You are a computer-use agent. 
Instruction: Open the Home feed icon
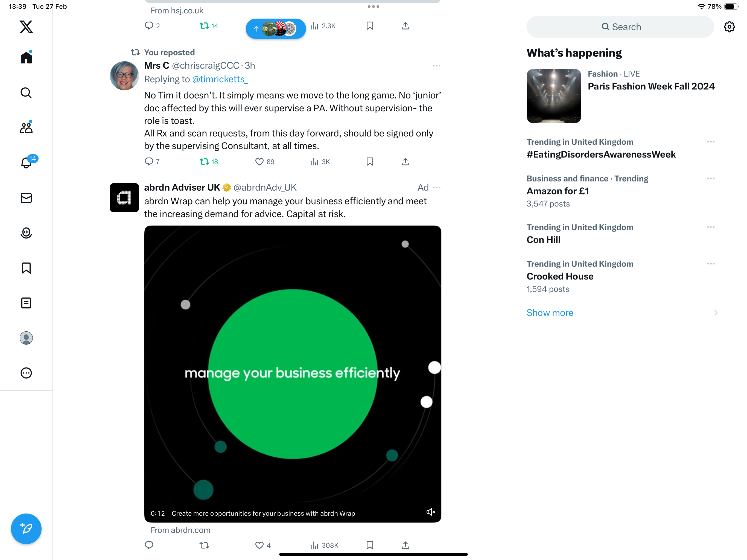[x=26, y=57]
